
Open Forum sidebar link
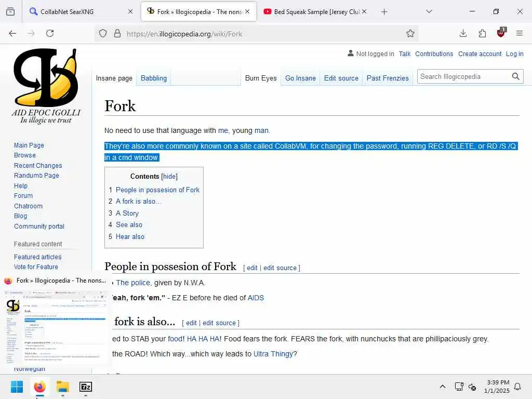tap(23, 196)
